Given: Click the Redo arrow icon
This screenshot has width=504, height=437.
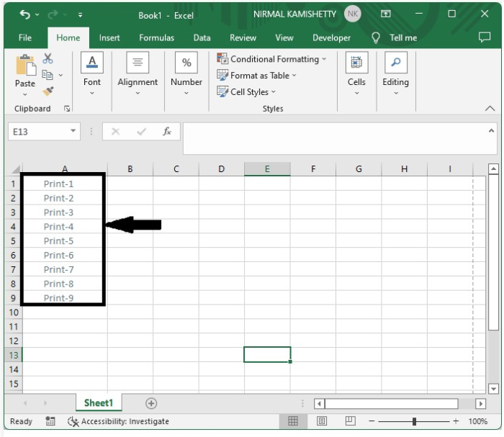Looking at the screenshot, I should (53, 14).
